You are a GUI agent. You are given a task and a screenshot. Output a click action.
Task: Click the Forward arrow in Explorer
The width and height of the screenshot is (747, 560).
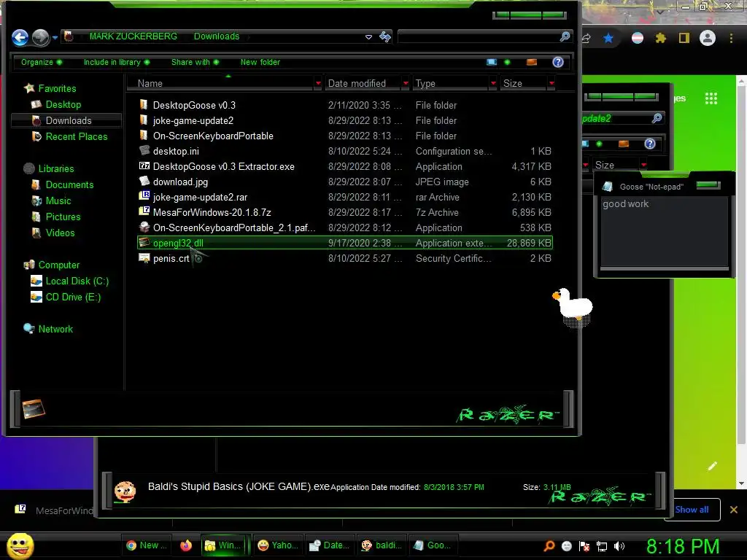coord(41,37)
